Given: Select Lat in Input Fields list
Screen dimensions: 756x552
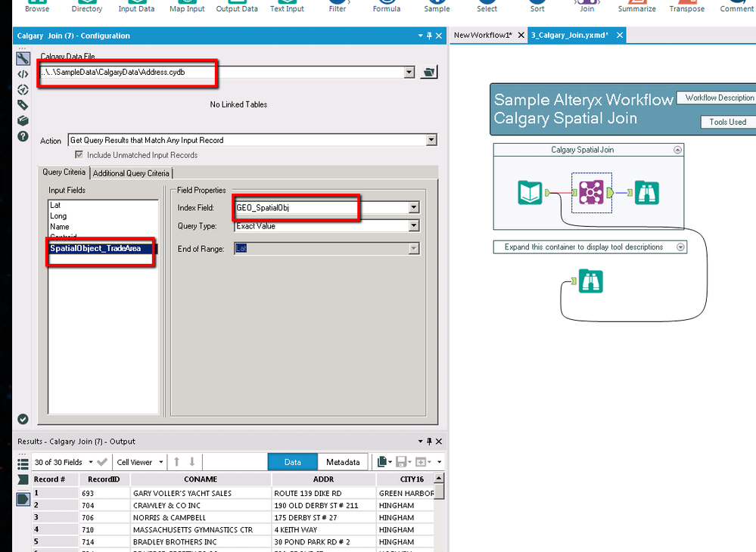Looking at the screenshot, I should point(55,205).
